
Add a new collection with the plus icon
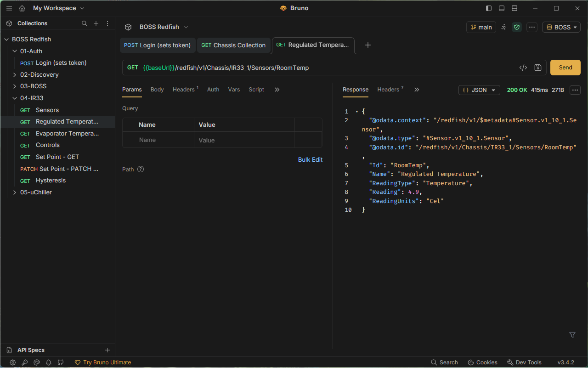tap(96, 23)
